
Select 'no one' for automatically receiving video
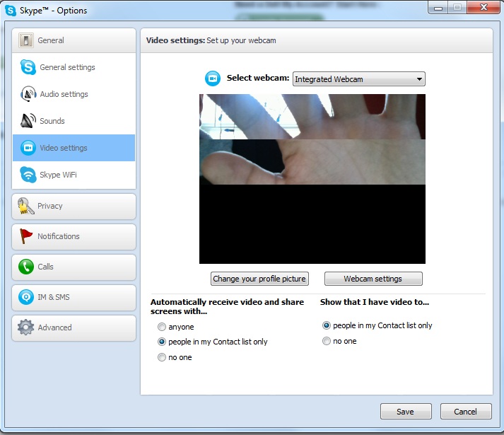tap(162, 357)
